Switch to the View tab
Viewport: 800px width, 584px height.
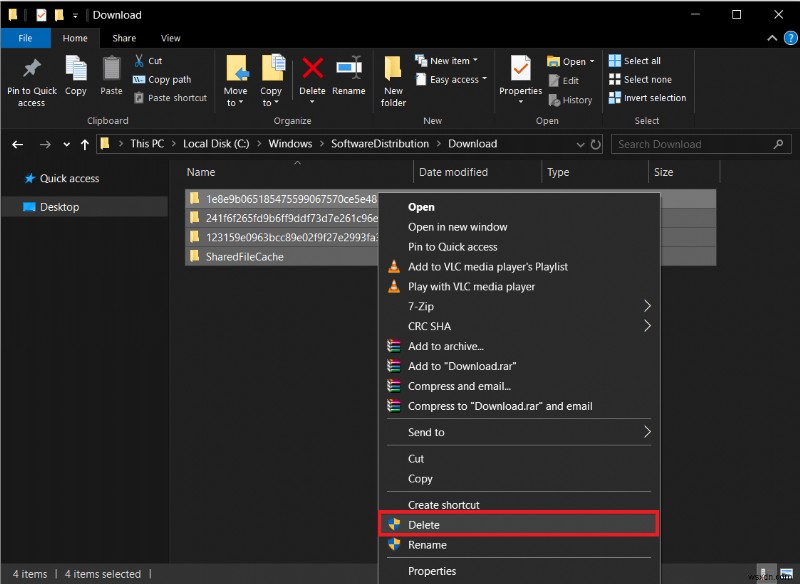[x=170, y=37]
